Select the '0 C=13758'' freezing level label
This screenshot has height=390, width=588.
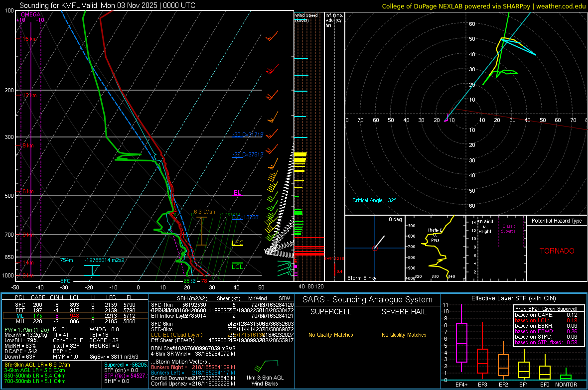point(246,217)
